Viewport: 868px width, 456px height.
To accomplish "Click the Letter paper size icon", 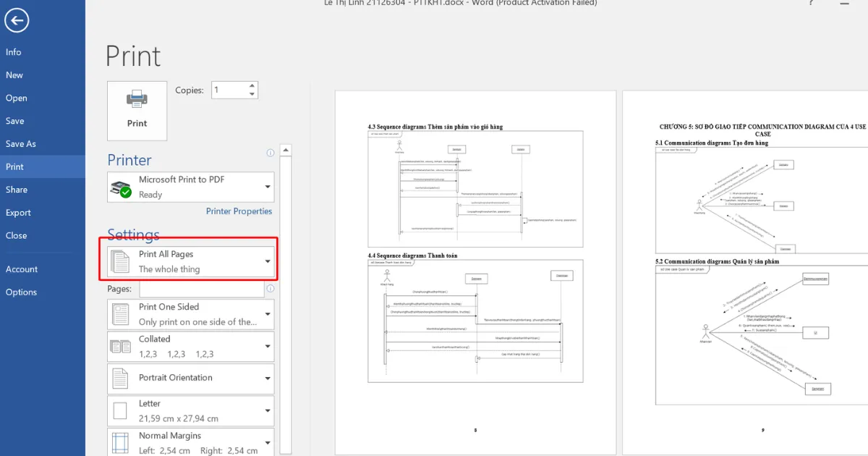I will point(120,411).
